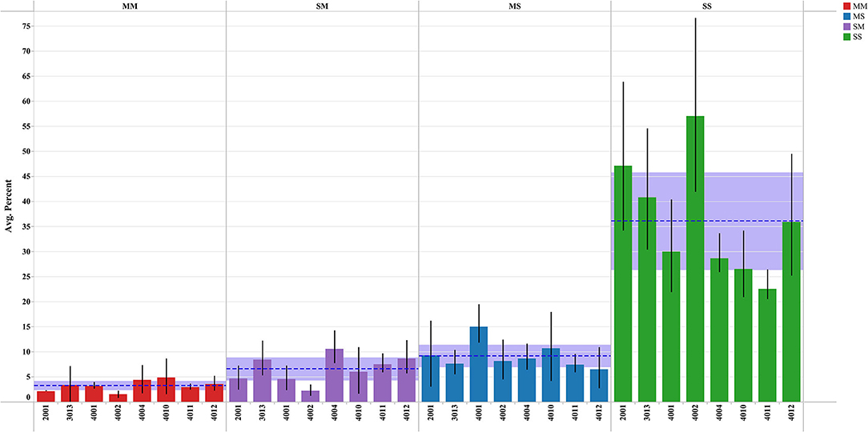Viewport: 868px width, 432px height.
Task: Select the blue 4004 bar in MS panel
Action: point(526,380)
